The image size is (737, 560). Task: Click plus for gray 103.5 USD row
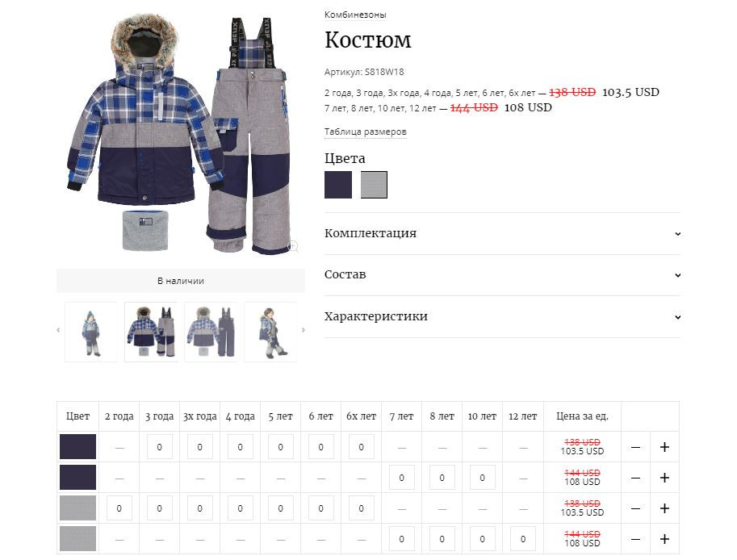click(x=664, y=508)
